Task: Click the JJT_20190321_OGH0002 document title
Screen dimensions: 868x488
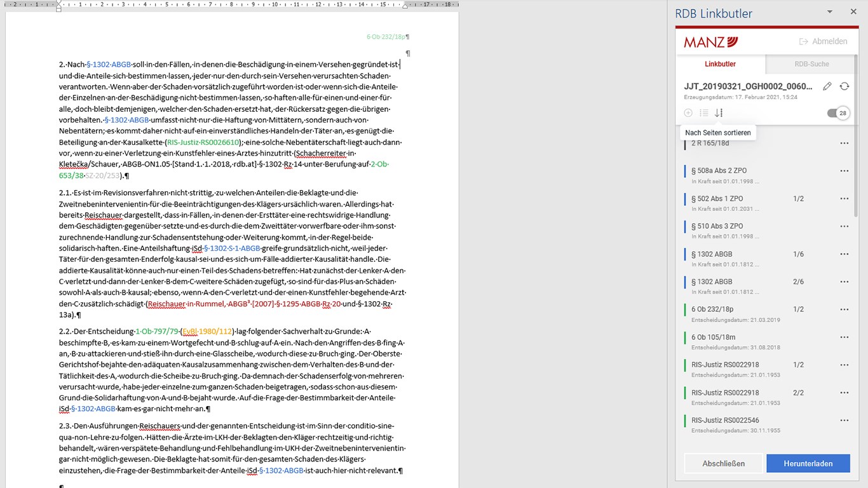Action: (748, 86)
